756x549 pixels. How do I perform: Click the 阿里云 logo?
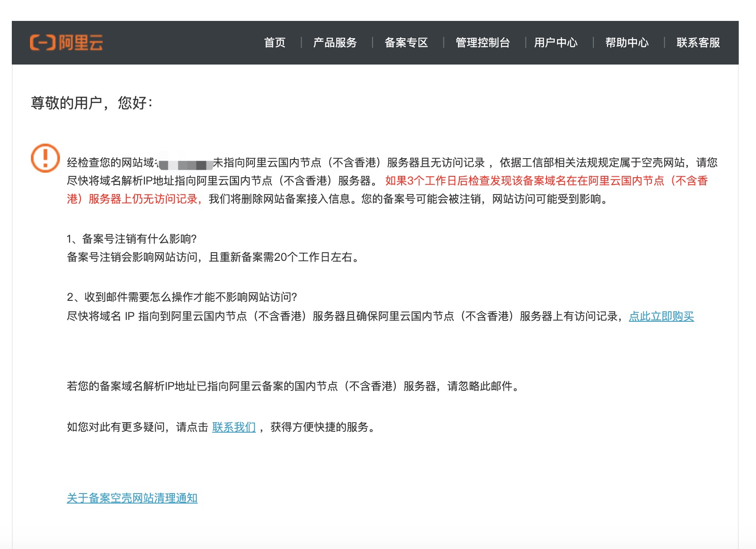66,43
